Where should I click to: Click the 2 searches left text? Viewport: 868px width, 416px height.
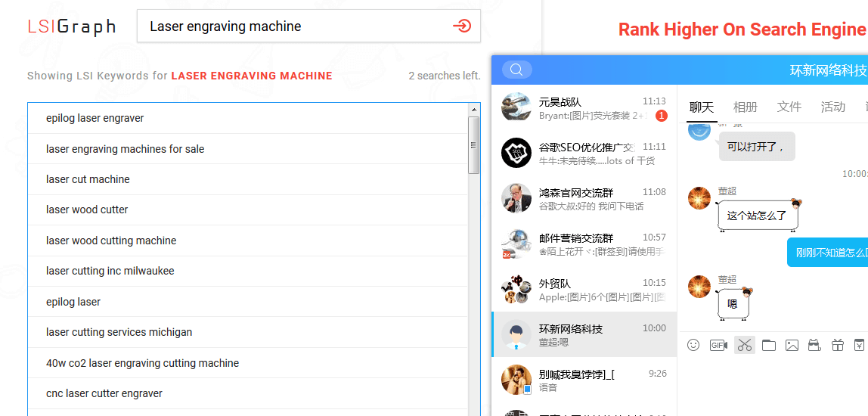[x=445, y=76]
